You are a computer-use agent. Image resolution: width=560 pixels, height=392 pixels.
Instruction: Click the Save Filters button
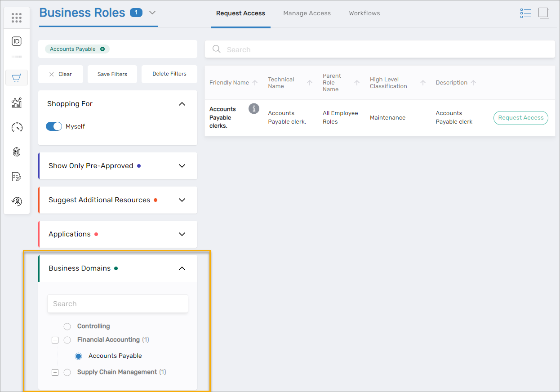[112, 74]
